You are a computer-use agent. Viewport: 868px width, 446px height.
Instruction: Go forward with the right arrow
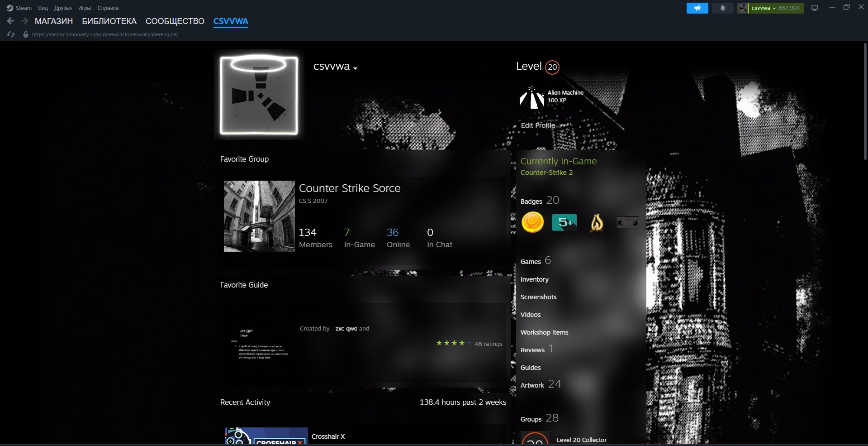tap(25, 21)
